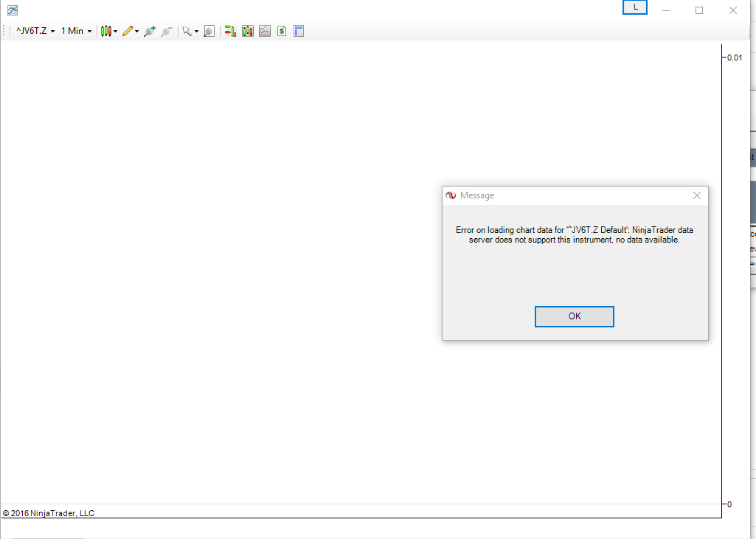The image size is (756, 539).
Task: Open the chart trader icon
Action: pos(230,31)
